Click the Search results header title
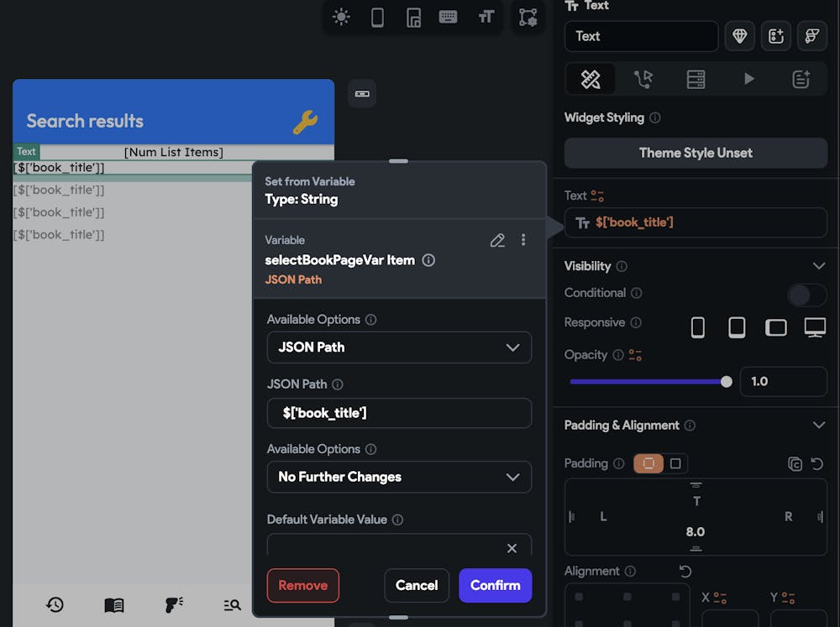Image resolution: width=840 pixels, height=627 pixels. click(x=85, y=121)
